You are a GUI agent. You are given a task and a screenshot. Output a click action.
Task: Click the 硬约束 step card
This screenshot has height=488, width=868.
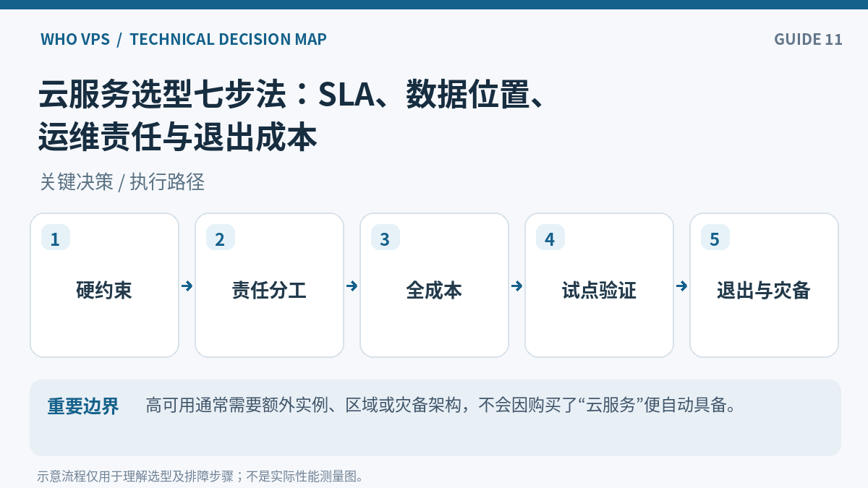pyautogui.click(x=104, y=285)
